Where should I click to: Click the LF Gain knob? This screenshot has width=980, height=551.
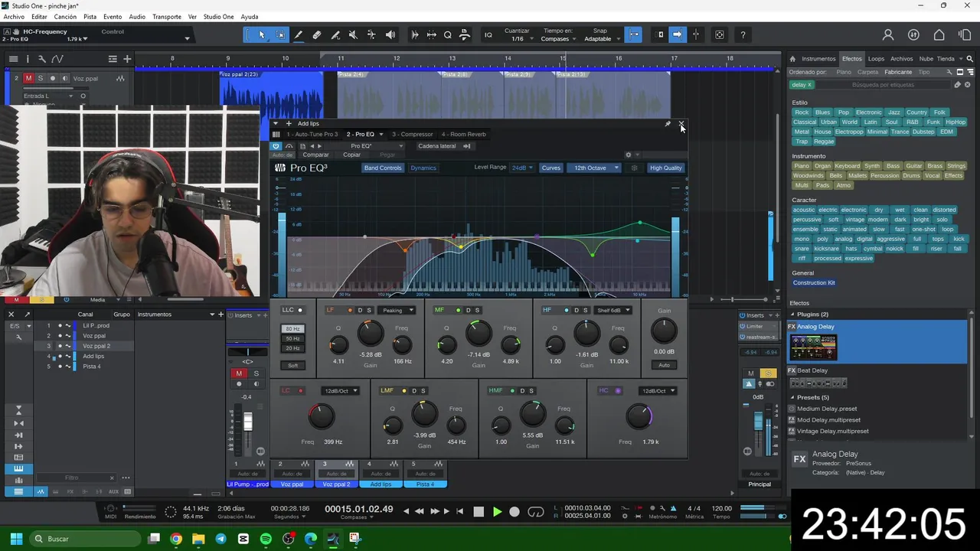pyautogui.click(x=371, y=333)
